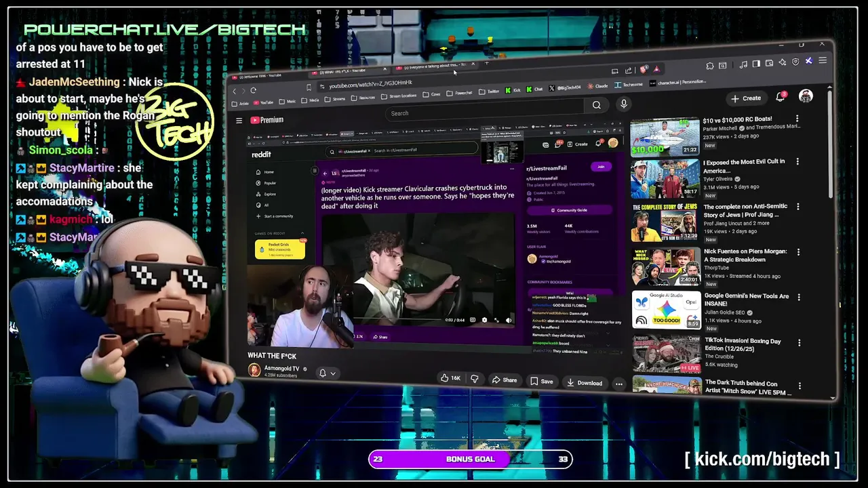Open a new browser tab with plus
The image size is (868, 488).
[487, 63]
